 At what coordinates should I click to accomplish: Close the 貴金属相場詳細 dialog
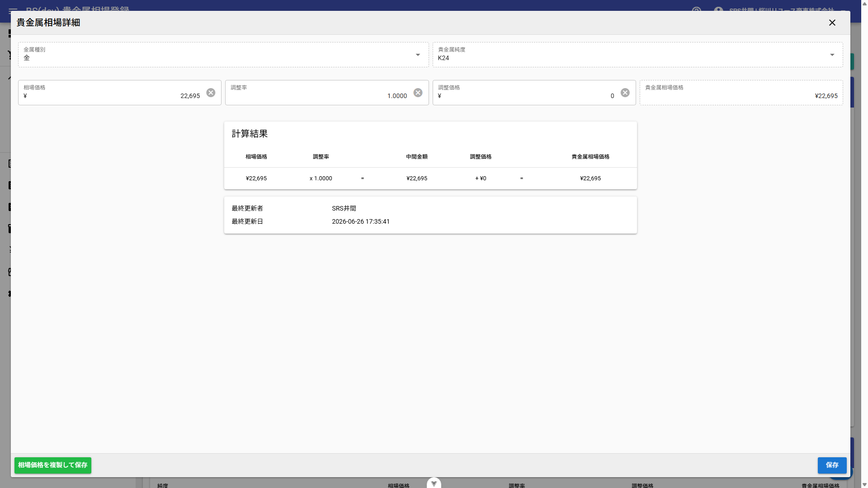click(x=832, y=23)
